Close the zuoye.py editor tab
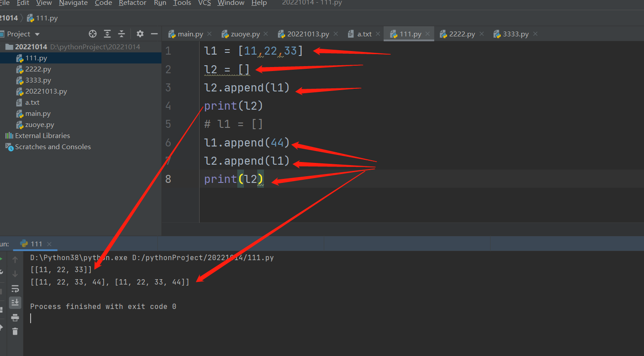Screen dimensions: 644x356 pyautogui.click(x=265, y=34)
